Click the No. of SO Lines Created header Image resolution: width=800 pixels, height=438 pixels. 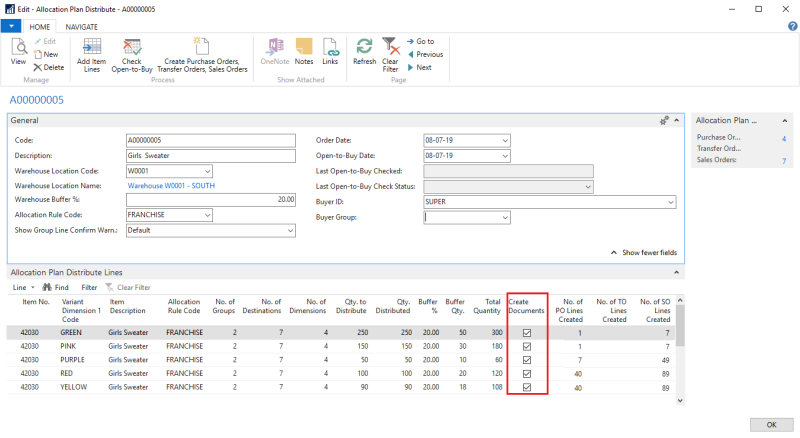point(656,310)
